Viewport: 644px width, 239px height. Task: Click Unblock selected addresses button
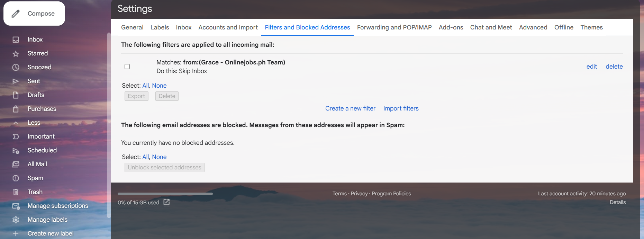point(164,167)
